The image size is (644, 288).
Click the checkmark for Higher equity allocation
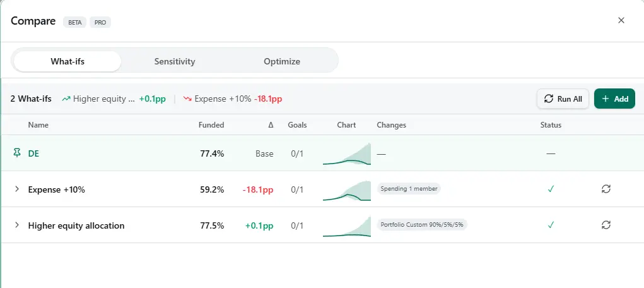tap(551, 225)
